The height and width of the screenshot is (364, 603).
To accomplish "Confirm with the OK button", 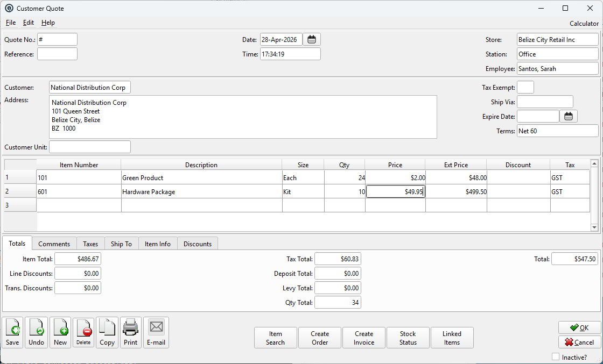I will tap(579, 327).
